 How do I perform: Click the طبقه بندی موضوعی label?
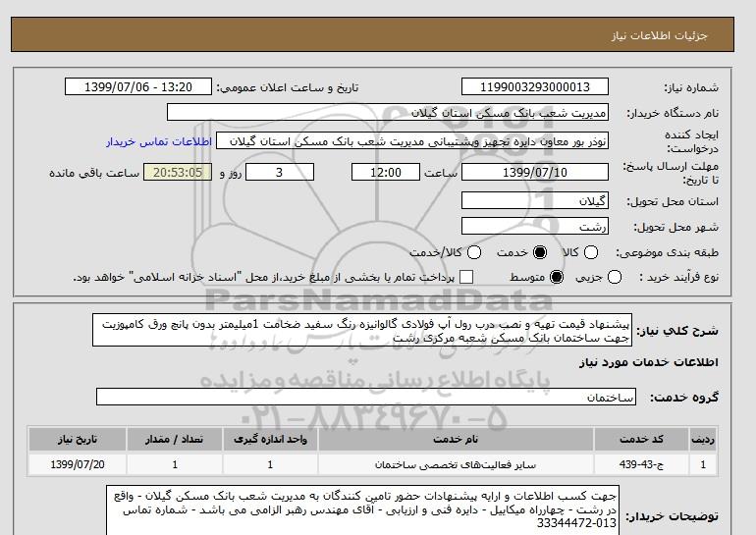pyautogui.click(x=667, y=252)
